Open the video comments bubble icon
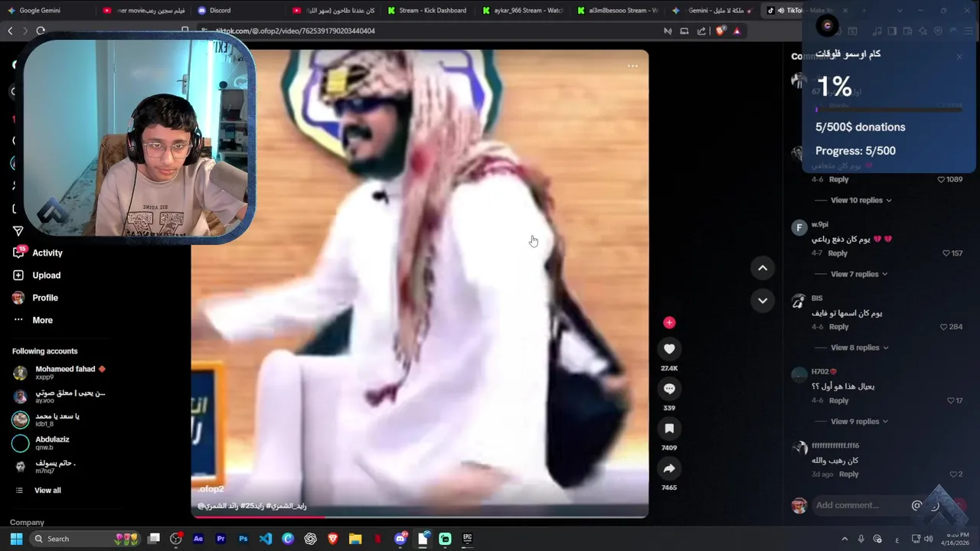This screenshot has height=551, width=980. pos(669,389)
